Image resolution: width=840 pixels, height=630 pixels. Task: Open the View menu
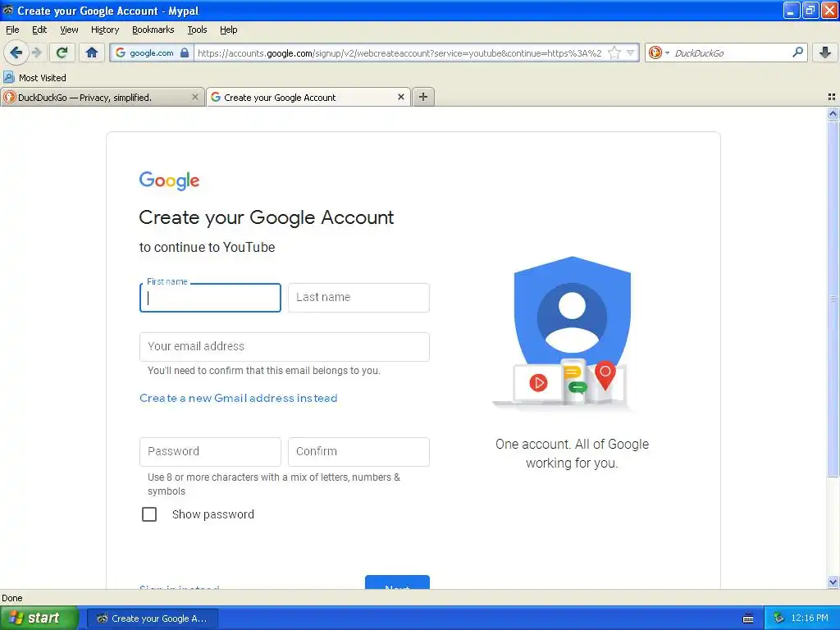tap(69, 30)
